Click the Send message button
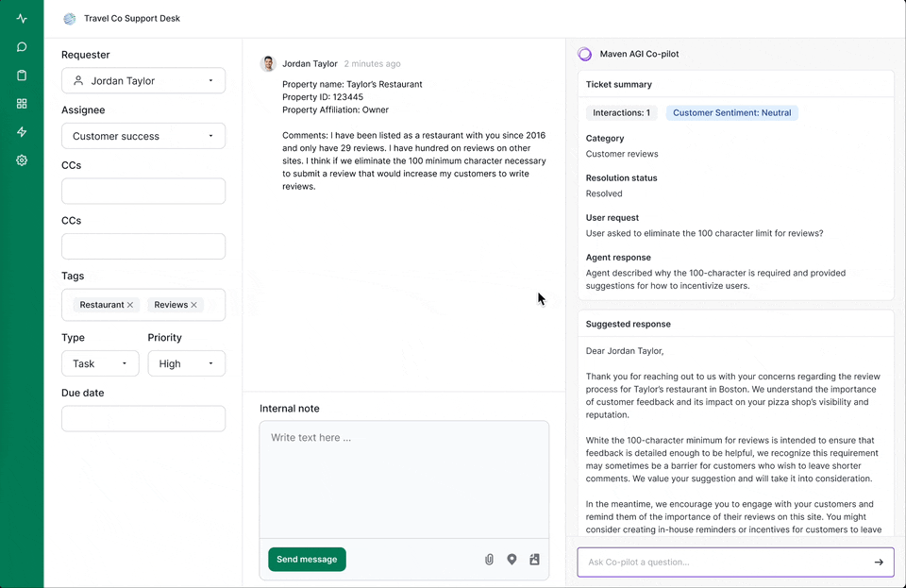This screenshot has height=588, width=906. pos(307,559)
